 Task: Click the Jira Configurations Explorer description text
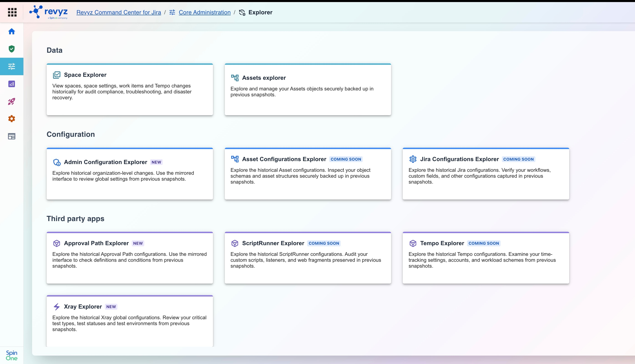pyautogui.click(x=480, y=176)
